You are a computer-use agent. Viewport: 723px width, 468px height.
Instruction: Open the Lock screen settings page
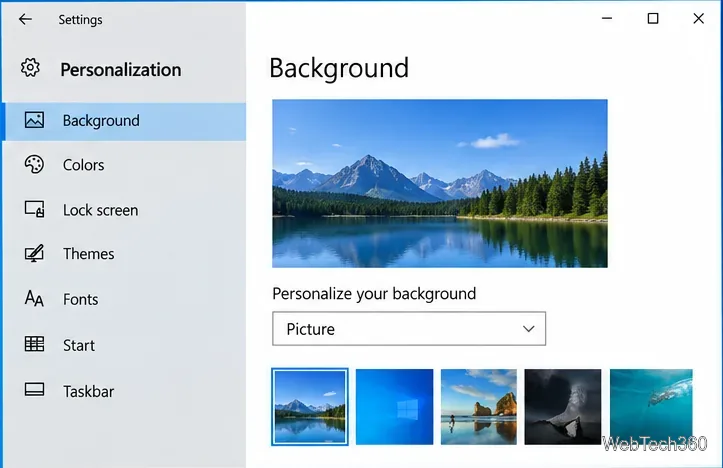[124, 210]
